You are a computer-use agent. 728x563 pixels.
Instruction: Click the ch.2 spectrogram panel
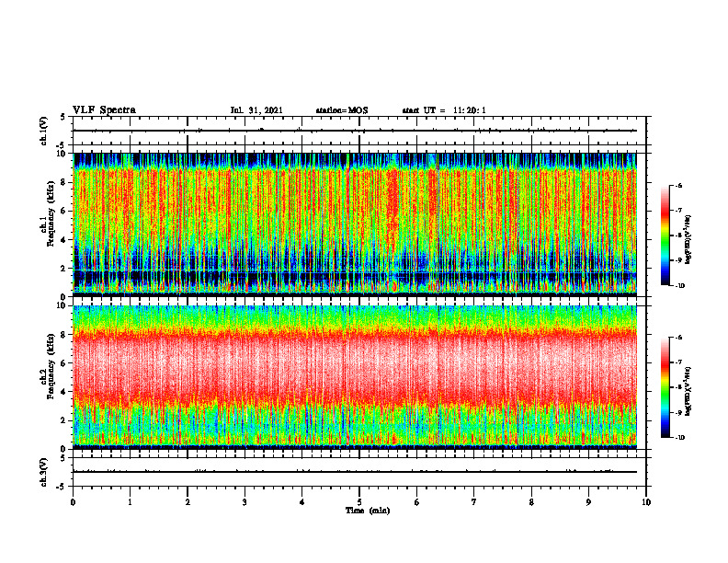355,377
